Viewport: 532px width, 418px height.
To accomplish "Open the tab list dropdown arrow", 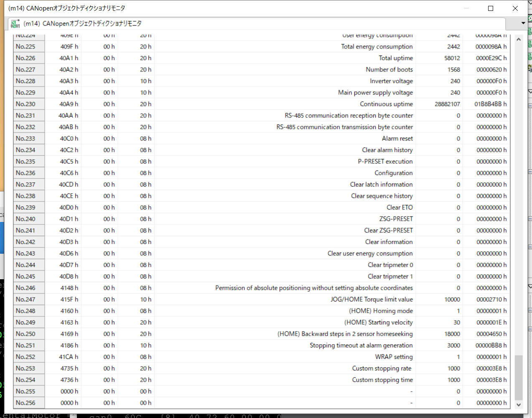I will 523,23.
